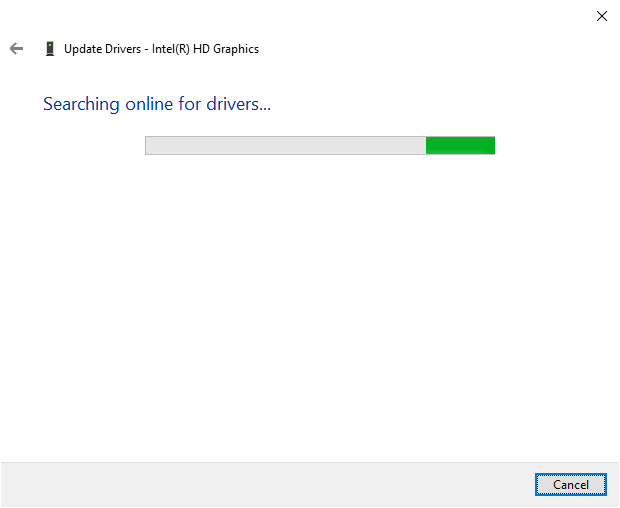Click the green search progress bar
Viewport: 620px width, 508px height.
[320, 145]
